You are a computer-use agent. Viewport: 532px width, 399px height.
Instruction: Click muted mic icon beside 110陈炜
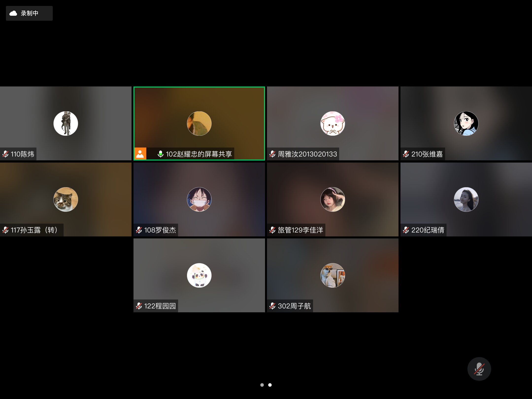point(5,154)
